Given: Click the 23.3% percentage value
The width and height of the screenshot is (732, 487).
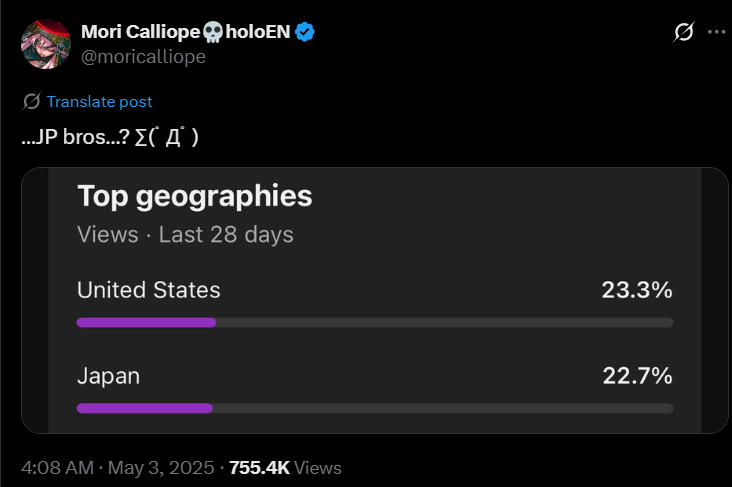Looking at the screenshot, I should [x=637, y=290].
